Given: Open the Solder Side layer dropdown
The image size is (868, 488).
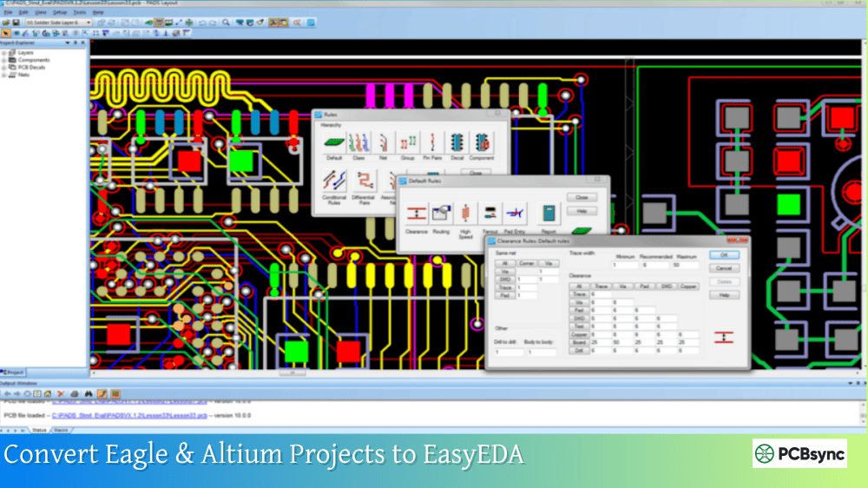Looking at the screenshot, I should tap(89, 23).
